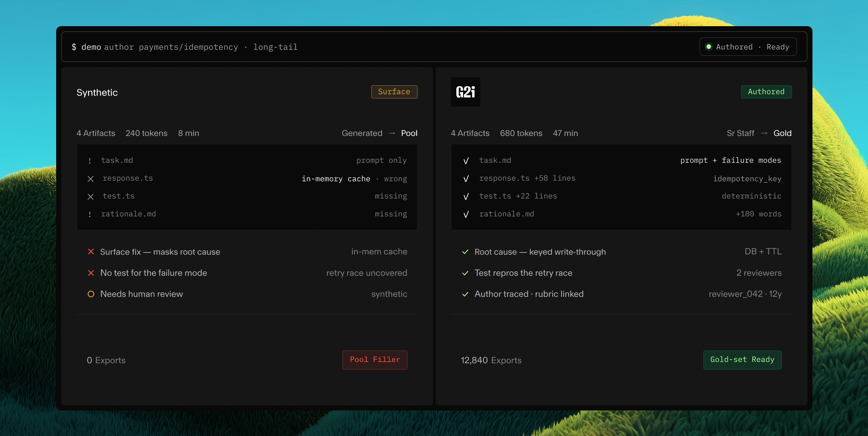Click the Surface badge

point(394,92)
